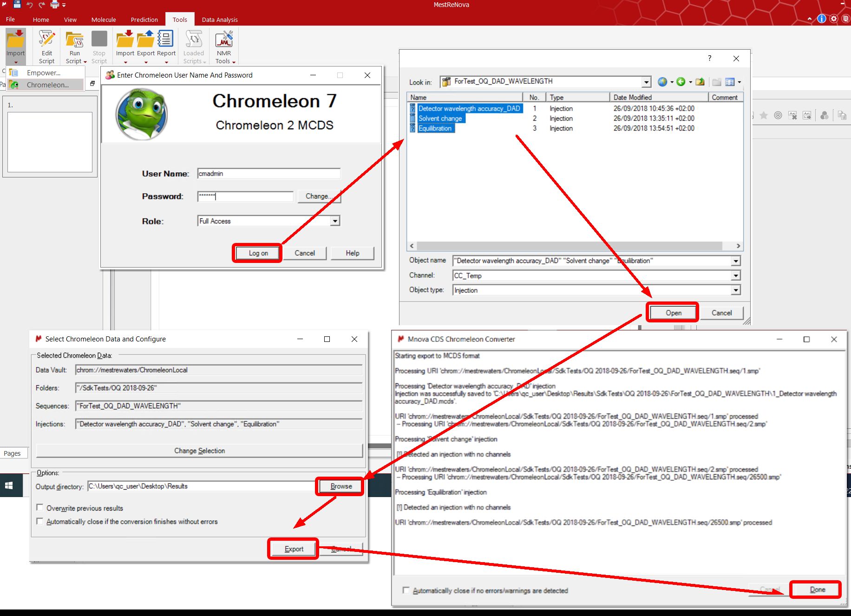851x616 pixels.
Task: Click the User Name input field
Action: [268, 173]
